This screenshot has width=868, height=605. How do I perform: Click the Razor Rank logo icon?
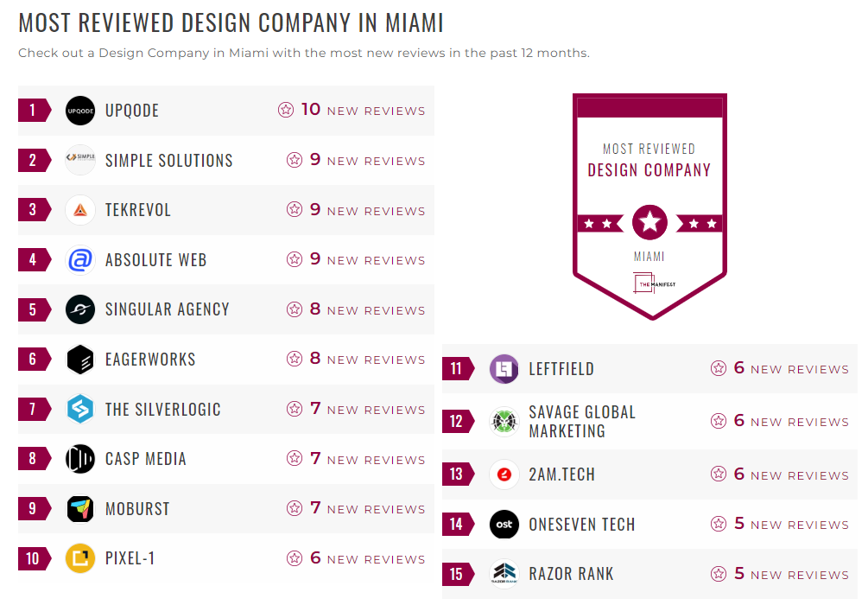pyautogui.click(x=504, y=574)
